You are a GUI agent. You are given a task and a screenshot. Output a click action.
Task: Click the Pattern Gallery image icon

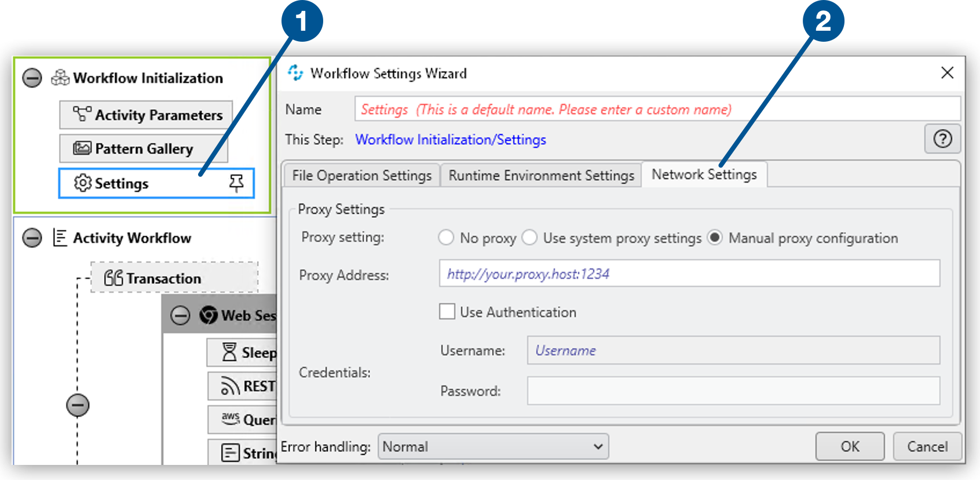(82, 148)
